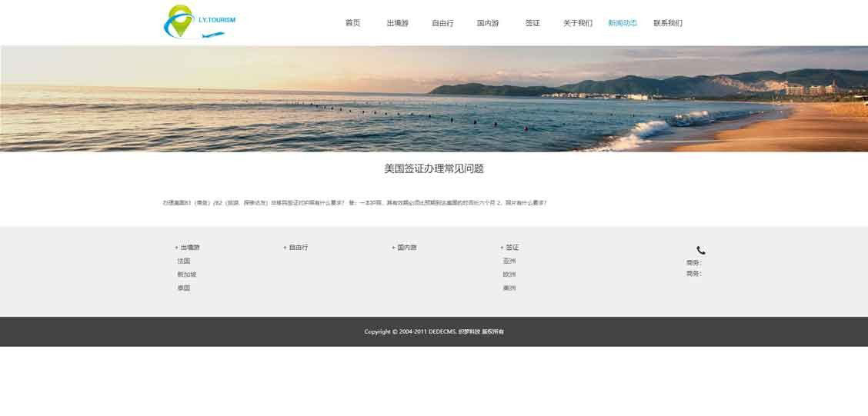Select the highlighted 新闻动态 nav item
Viewport: 868px width, 416px height.
(623, 23)
